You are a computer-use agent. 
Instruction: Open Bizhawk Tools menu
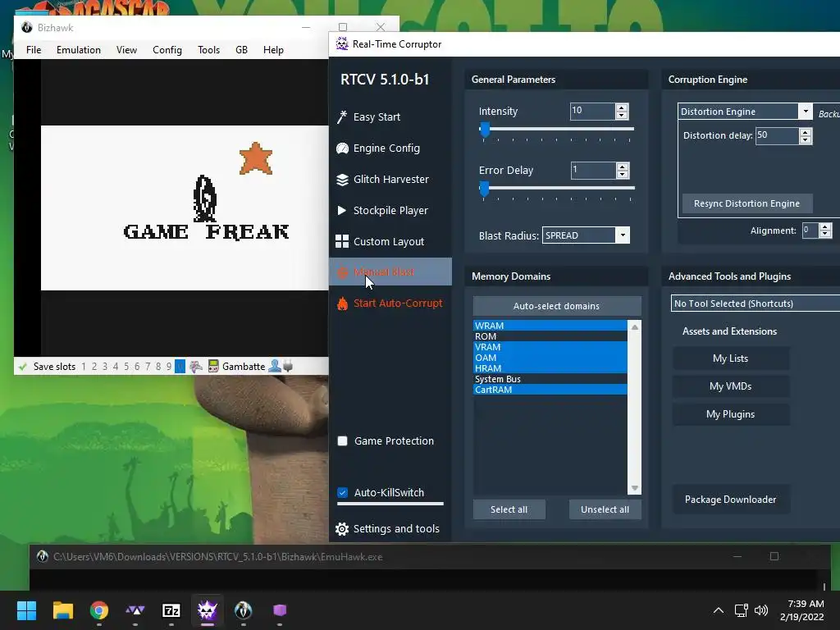(208, 50)
